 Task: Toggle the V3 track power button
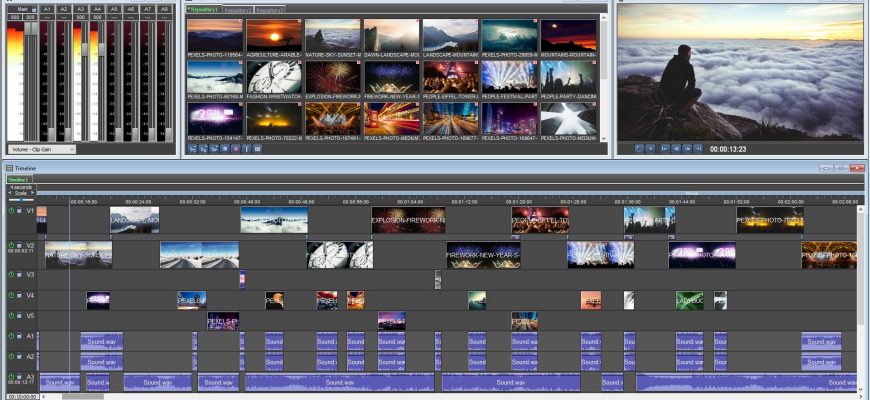[11, 274]
